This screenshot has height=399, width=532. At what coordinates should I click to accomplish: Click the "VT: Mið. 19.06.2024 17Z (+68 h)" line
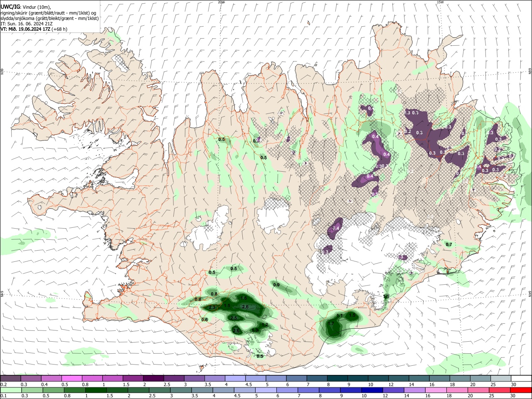tap(34, 29)
